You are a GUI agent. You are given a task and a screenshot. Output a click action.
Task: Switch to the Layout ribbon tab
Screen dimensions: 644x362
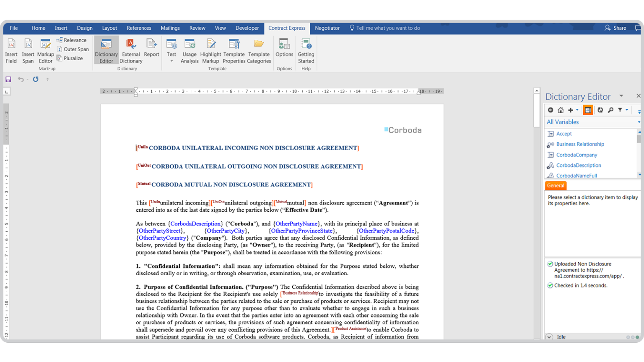[x=109, y=28]
